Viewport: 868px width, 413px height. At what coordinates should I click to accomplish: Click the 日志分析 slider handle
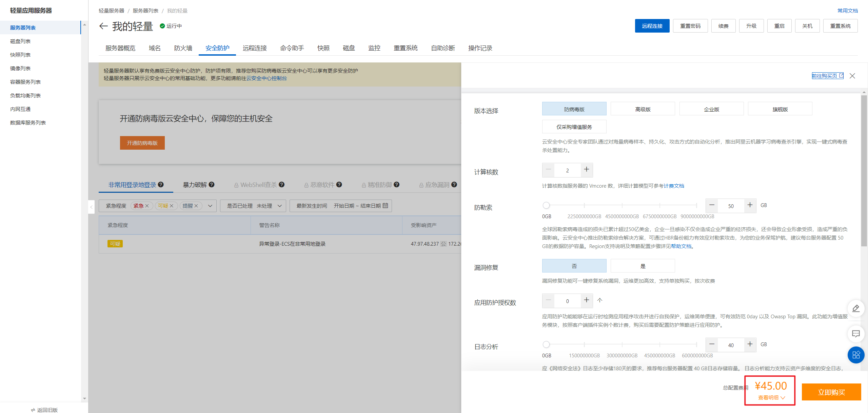click(x=546, y=344)
